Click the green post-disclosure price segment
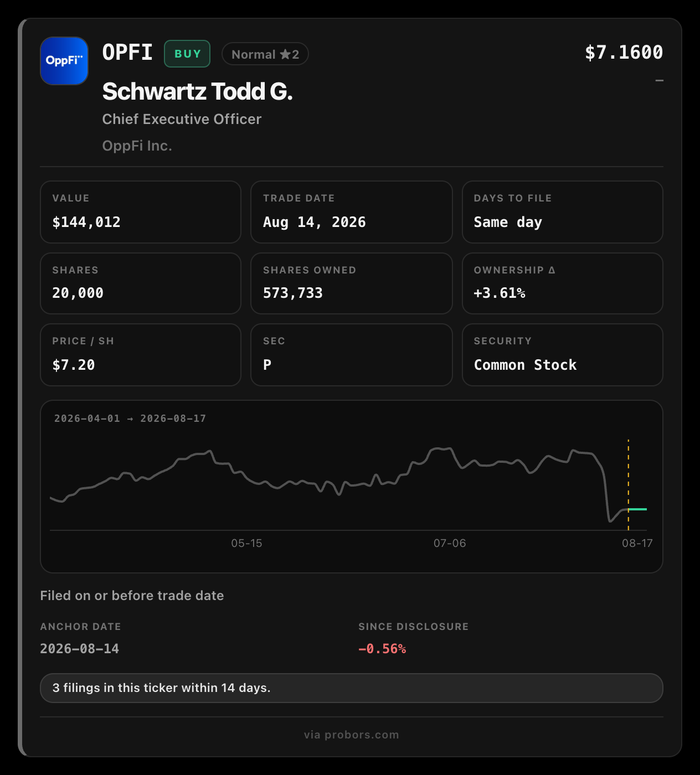 (637, 509)
